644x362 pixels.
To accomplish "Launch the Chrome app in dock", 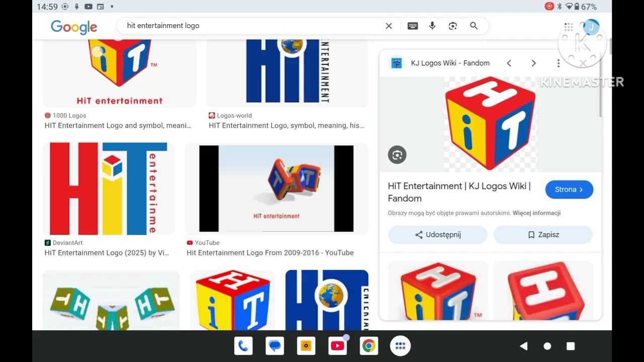I will point(369,346).
